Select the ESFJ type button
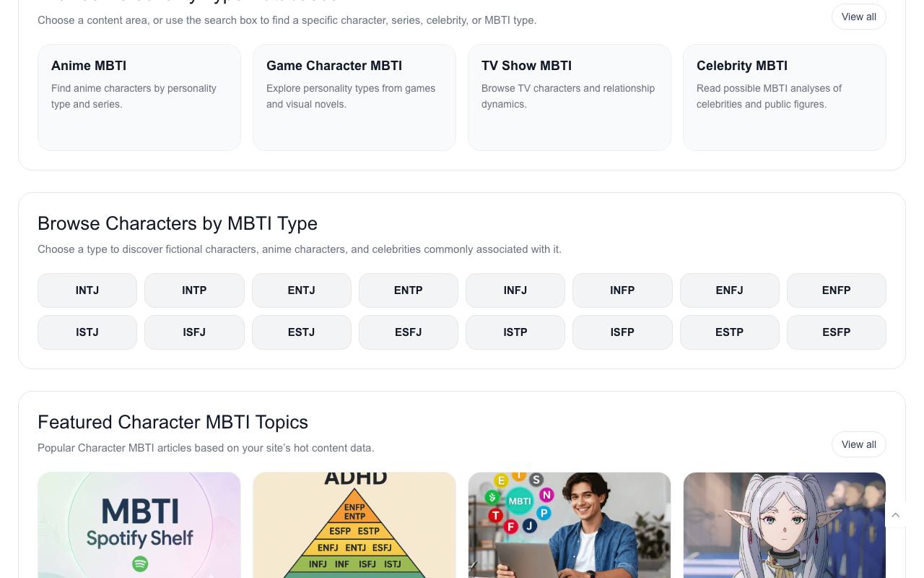Viewport: 924px width, 578px height. 409,332
